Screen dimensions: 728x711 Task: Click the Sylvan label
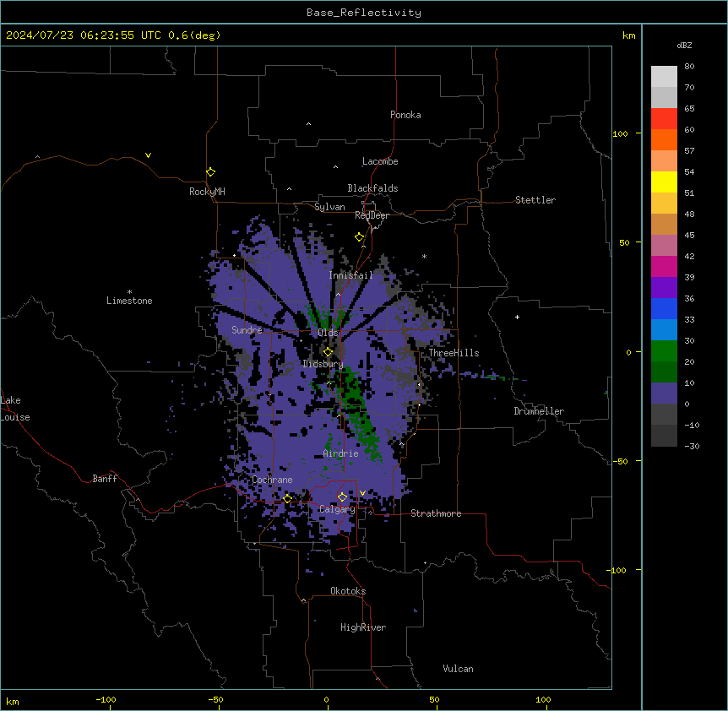(x=329, y=207)
